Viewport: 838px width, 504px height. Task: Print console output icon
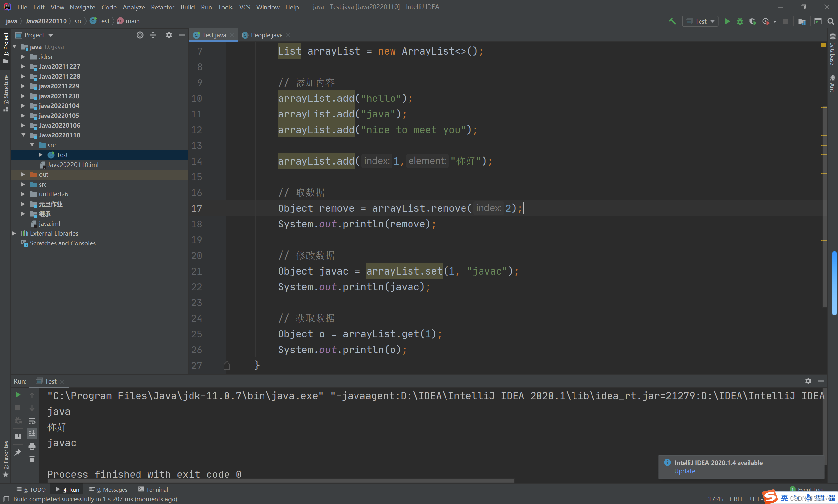[x=32, y=446]
